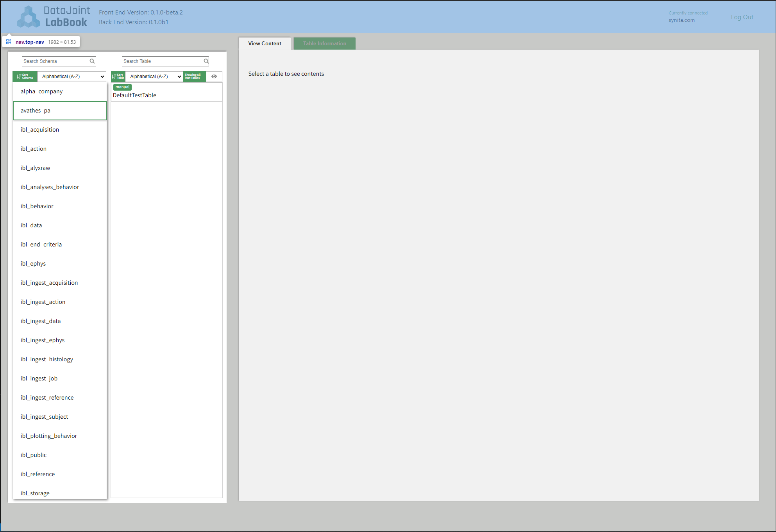Select the ibl_ingest_subject schema
Screen dimensions: 776x532
(x=60, y=417)
